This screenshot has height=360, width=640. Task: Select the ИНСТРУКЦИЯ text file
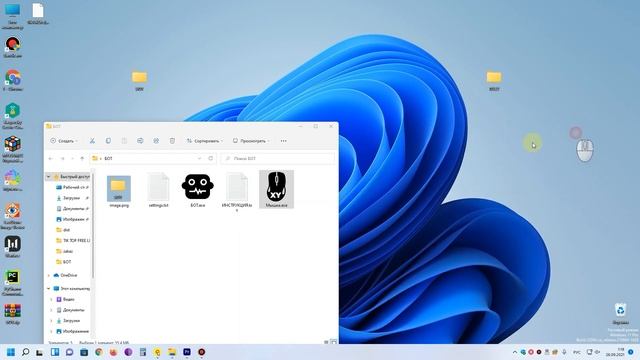[x=237, y=192]
